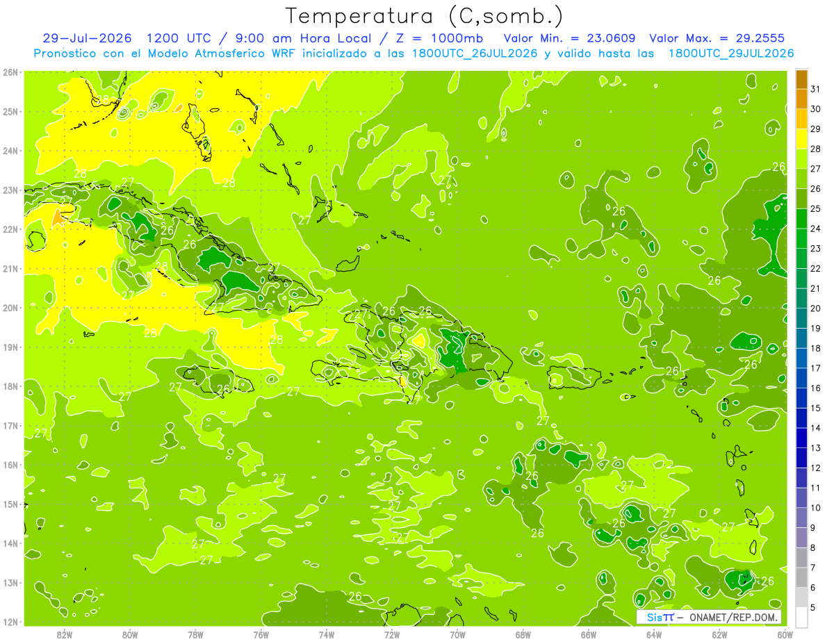Click the 24N latitude axis label
834x644 pixels.
click(10, 151)
